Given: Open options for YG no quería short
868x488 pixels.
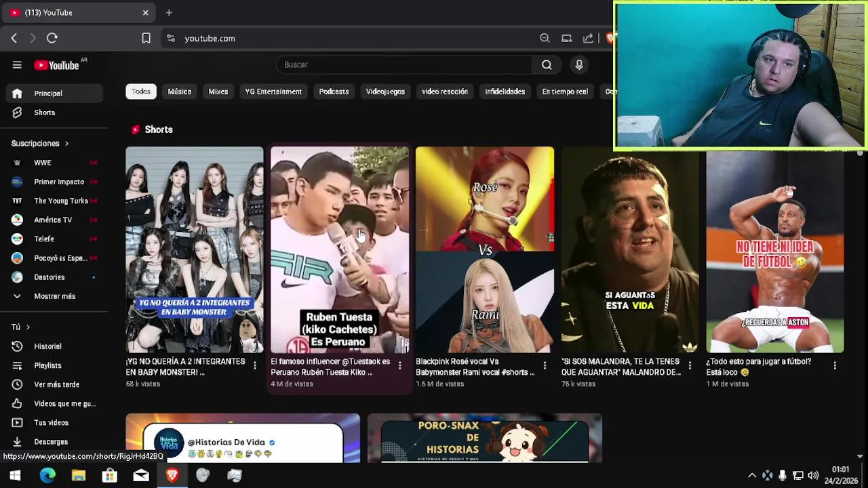Looking at the screenshot, I should coord(255,365).
